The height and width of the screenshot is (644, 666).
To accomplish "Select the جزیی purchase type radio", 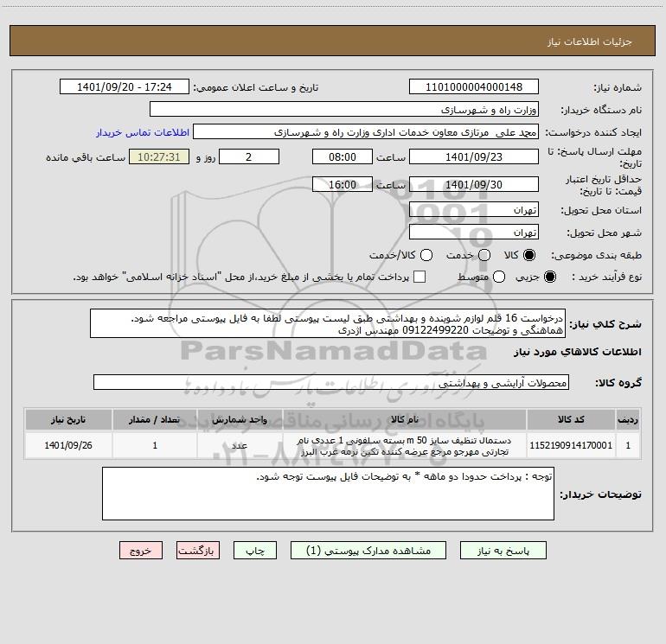I will [550, 277].
